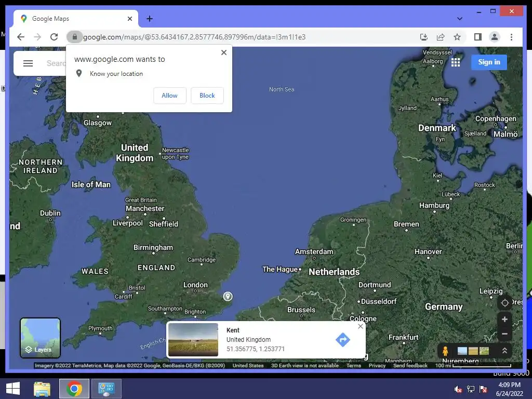
Task: Click the share page icon
Action: pyautogui.click(x=441, y=37)
